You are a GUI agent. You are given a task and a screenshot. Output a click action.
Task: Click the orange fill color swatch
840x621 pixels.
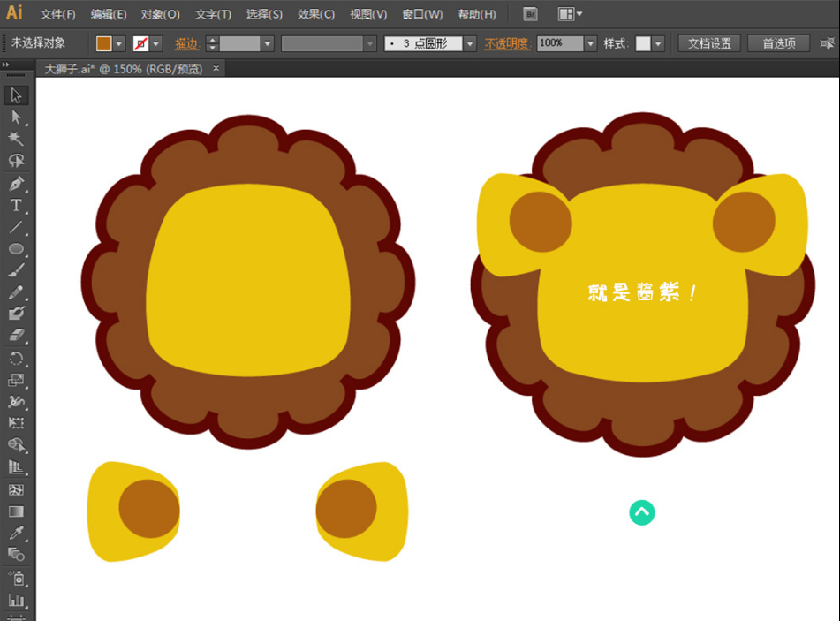coord(104,43)
